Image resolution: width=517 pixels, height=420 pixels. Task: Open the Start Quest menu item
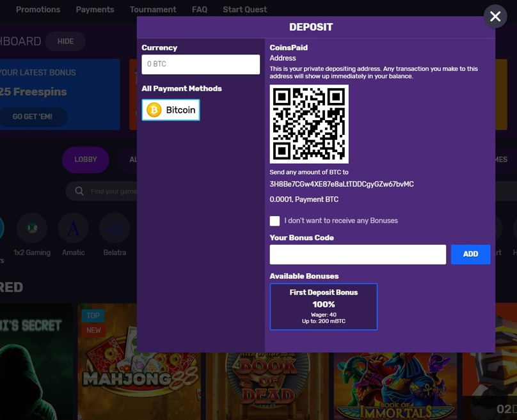(244, 10)
